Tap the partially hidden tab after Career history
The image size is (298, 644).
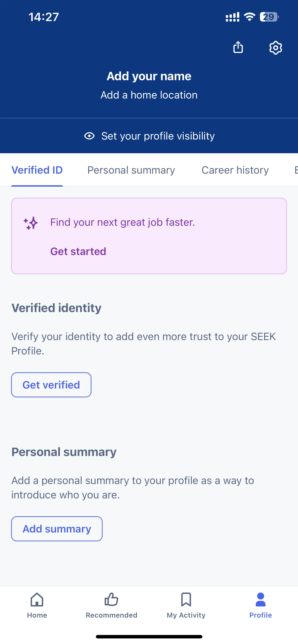tap(296, 170)
